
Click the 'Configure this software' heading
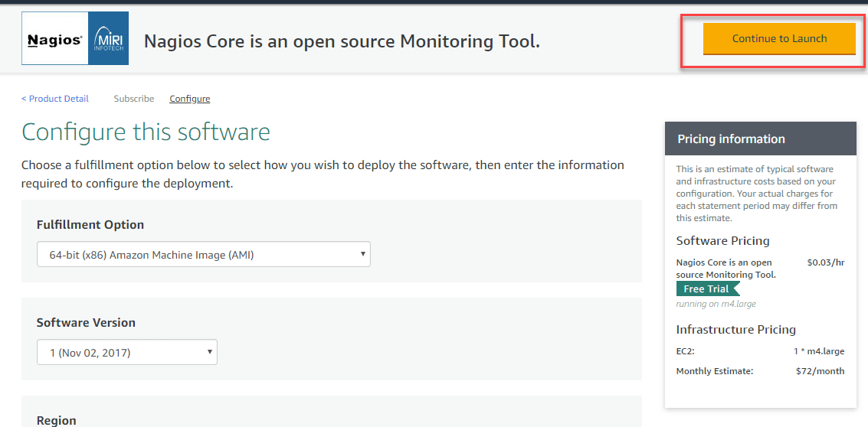(146, 132)
